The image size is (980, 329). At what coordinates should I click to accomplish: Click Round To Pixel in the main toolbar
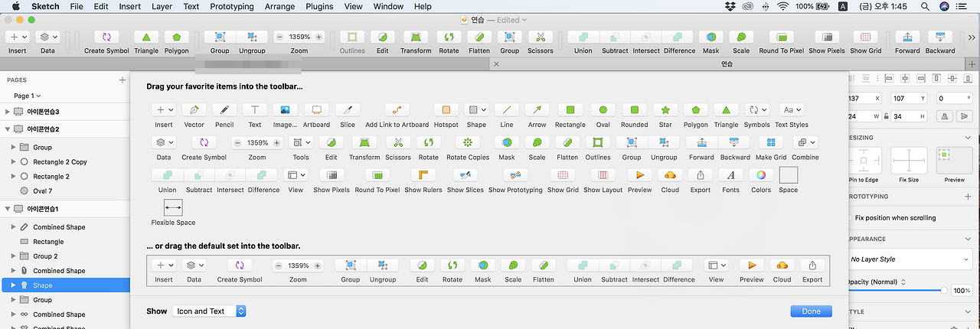coord(782,37)
